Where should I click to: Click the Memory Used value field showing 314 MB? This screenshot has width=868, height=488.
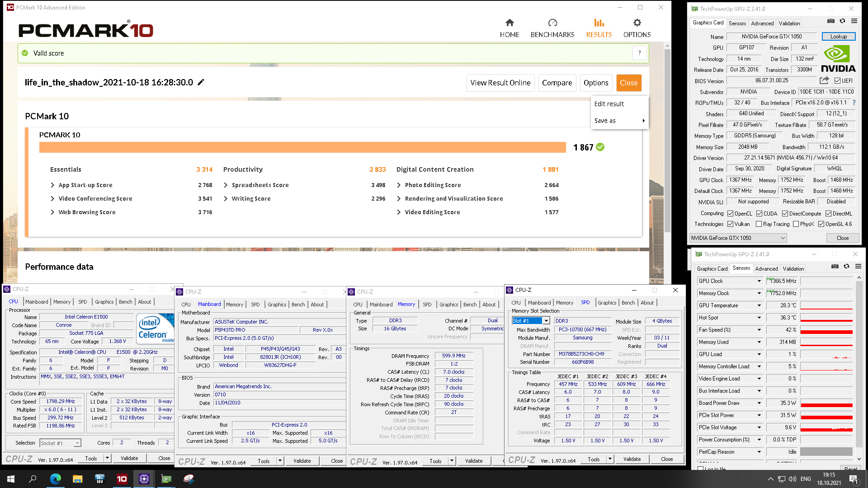point(782,342)
